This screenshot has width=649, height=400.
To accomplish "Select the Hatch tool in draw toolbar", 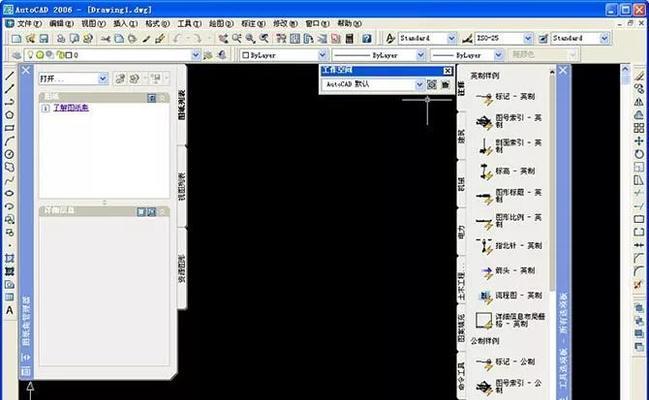I will (x=10, y=258).
